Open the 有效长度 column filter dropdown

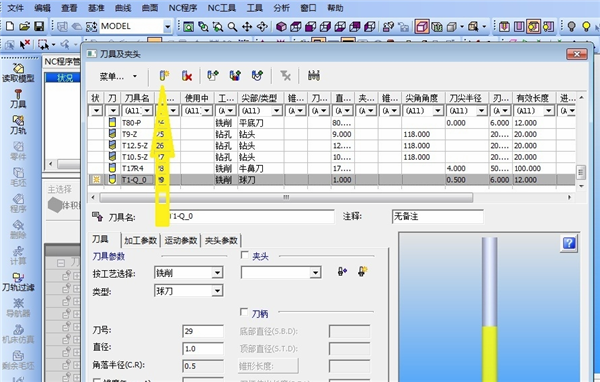pyautogui.click(x=549, y=111)
